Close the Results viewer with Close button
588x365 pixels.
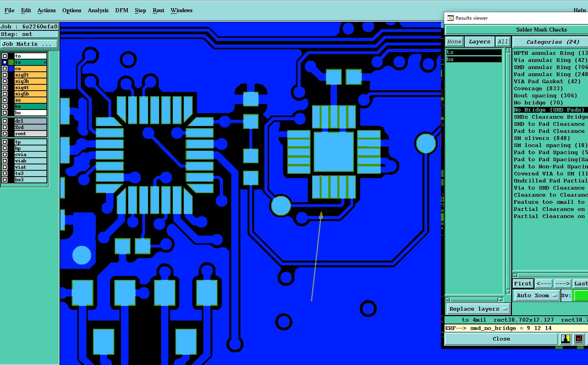(501, 339)
